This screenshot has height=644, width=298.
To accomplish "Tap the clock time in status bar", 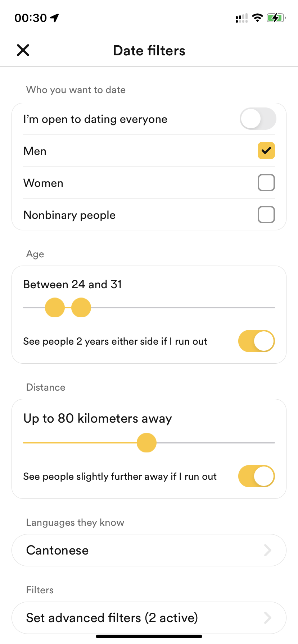I will (31, 18).
